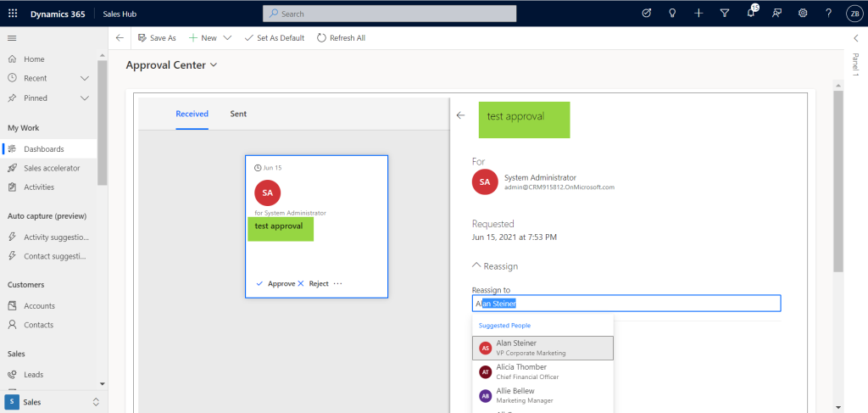Open the app launcher waffle icon
Viewport: 868px width, 413px height.
coord(13,14)
